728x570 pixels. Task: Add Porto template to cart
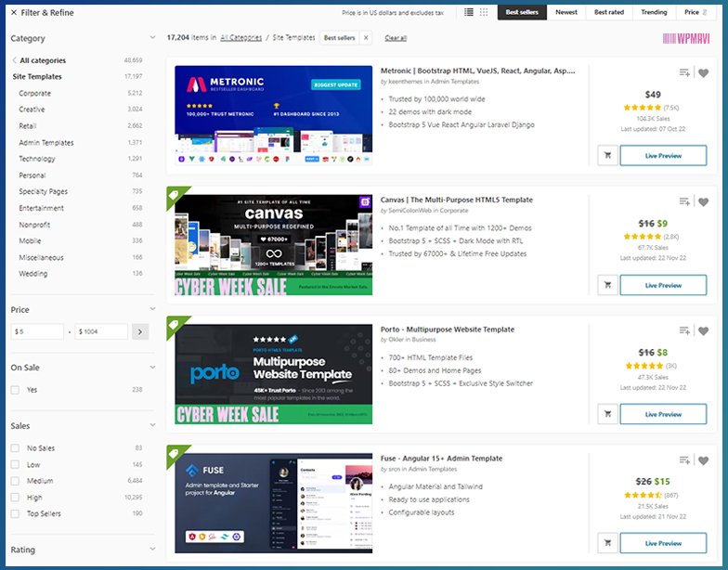pyautogui.click(x=607, y=414)
